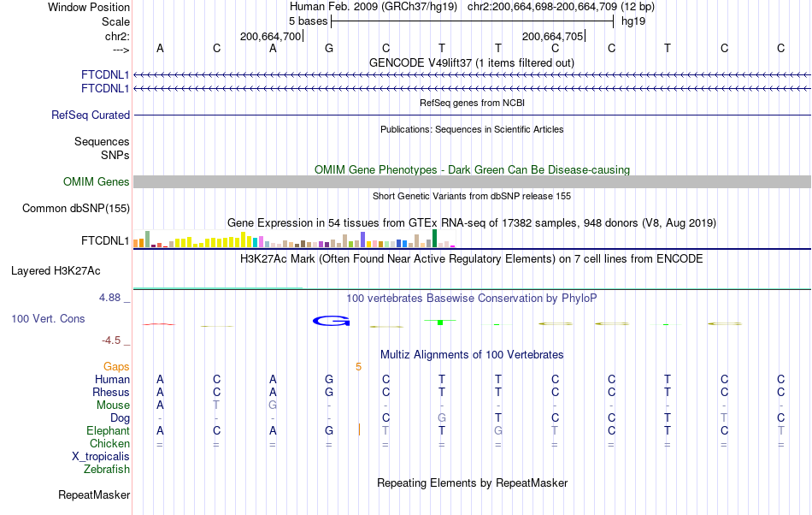Click the 4.88 PhyloP upper scale value
This screenshot has width=812, height=515.
pos(109,298)
